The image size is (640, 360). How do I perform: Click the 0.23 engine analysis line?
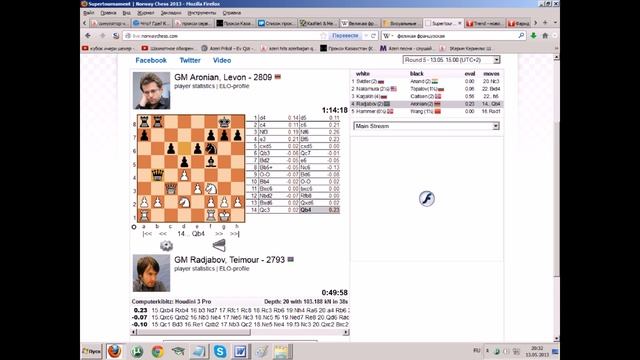[x=240, y=310]
